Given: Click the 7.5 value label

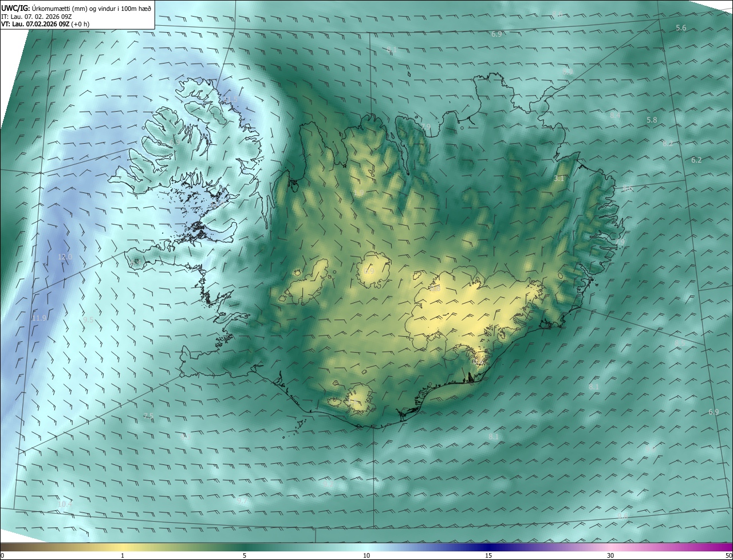Looking at the screenshot, I should click(148, 416).
